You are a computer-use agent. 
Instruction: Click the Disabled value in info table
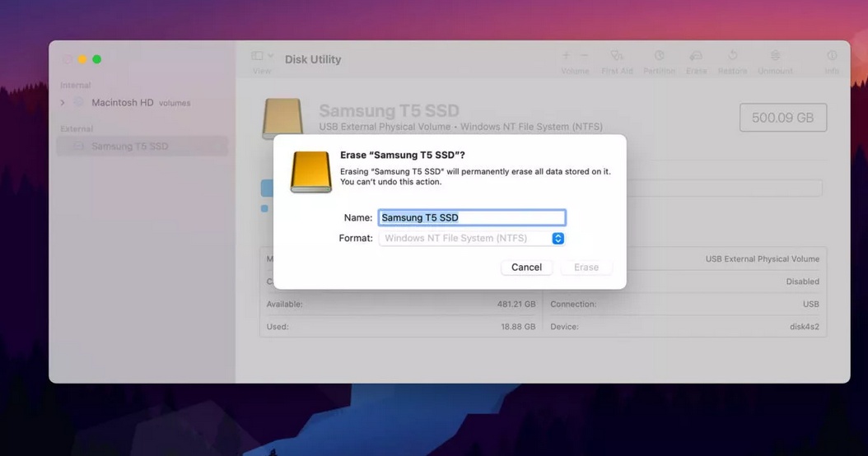(x=803, y=282)
